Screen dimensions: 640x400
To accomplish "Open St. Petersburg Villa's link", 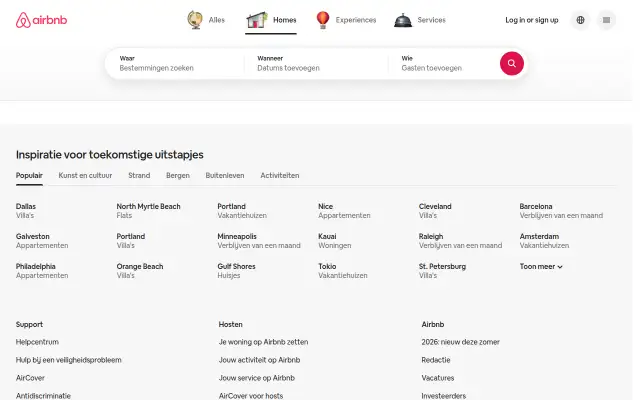I will (x=442, y=271).
